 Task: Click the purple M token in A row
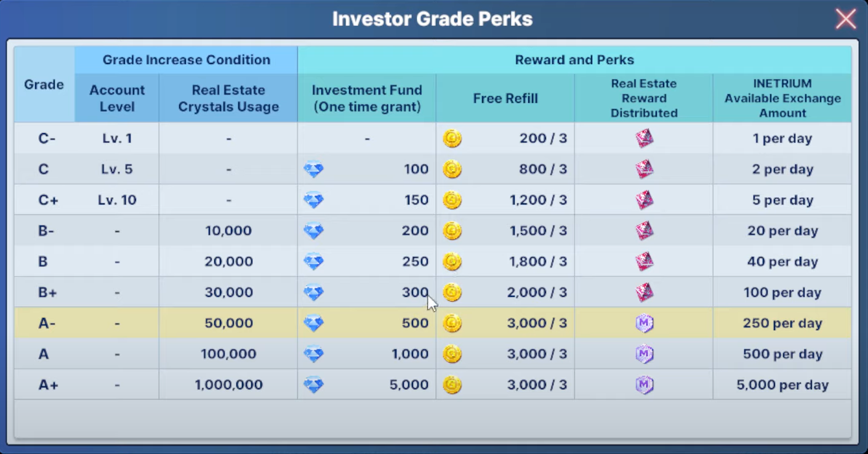click(644, 354)
